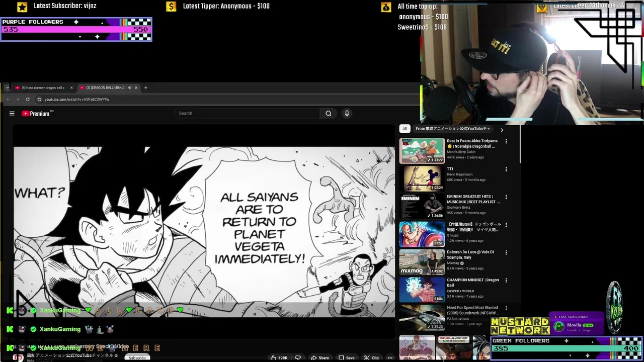Click the YouTube Premium logo
The width and height of the screenshot is (644, 362).
pos(37,114)
